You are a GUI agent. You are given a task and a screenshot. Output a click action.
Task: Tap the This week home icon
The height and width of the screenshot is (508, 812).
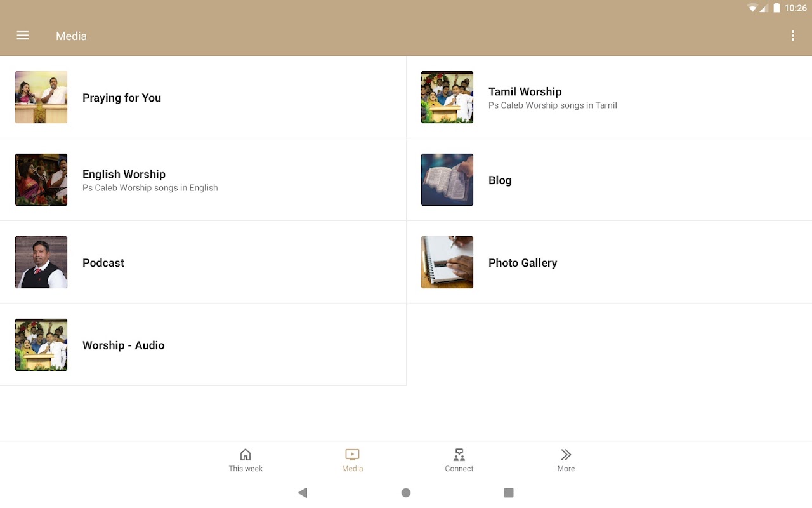tap(246, 455)
